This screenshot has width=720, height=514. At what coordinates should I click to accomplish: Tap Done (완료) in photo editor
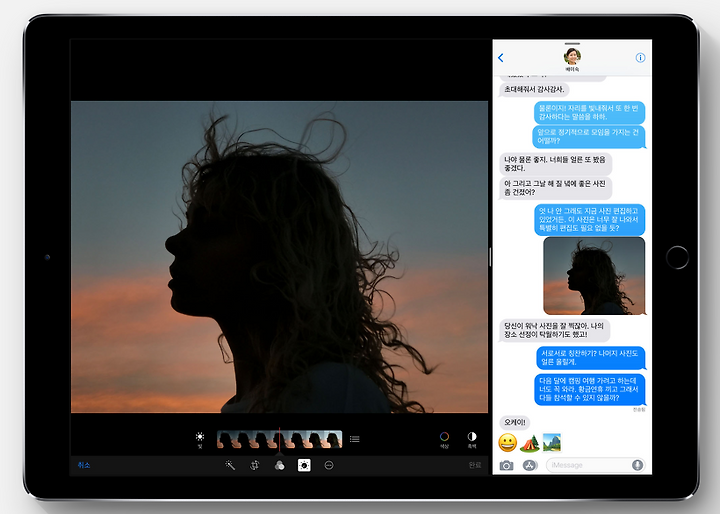click(x=475, y=465)
